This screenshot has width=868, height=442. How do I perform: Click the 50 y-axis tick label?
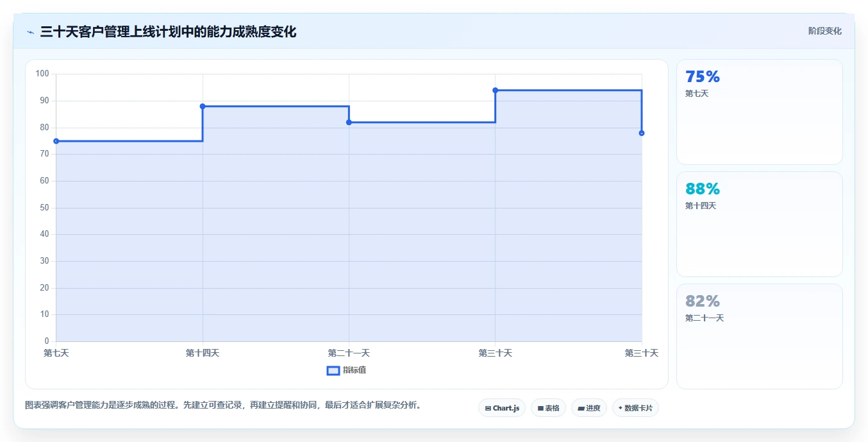click(44, 208)
